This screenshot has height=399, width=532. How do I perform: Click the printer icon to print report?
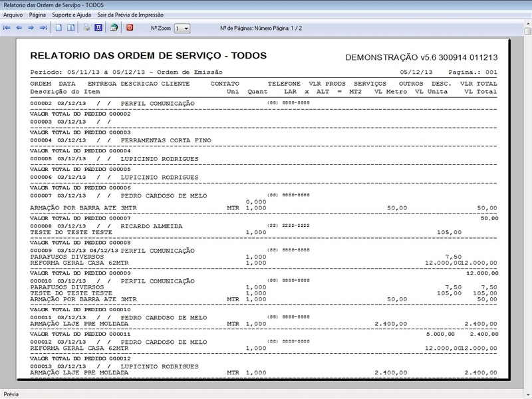point(86,28)
